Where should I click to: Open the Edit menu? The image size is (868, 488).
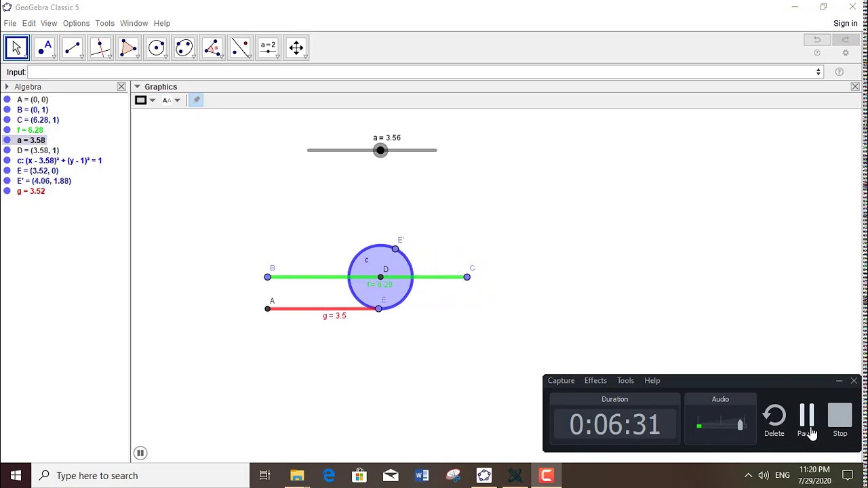click(28, 23)
